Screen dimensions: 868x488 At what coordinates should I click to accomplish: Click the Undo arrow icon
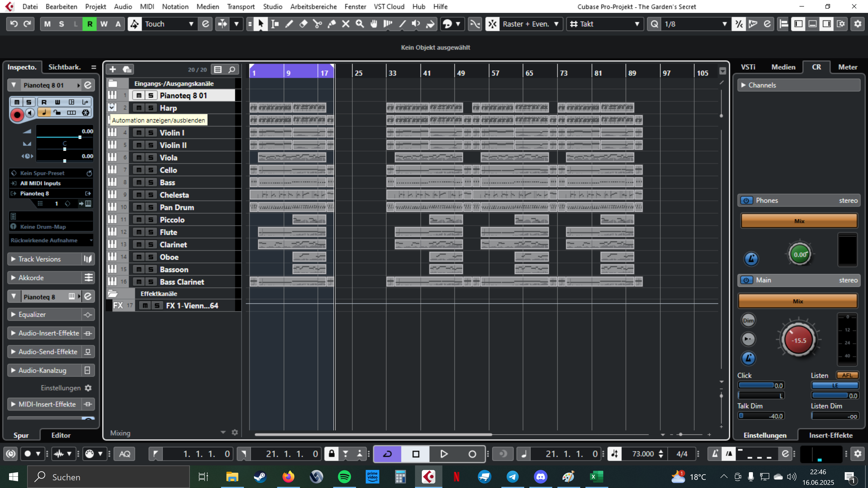coord(14,24)
